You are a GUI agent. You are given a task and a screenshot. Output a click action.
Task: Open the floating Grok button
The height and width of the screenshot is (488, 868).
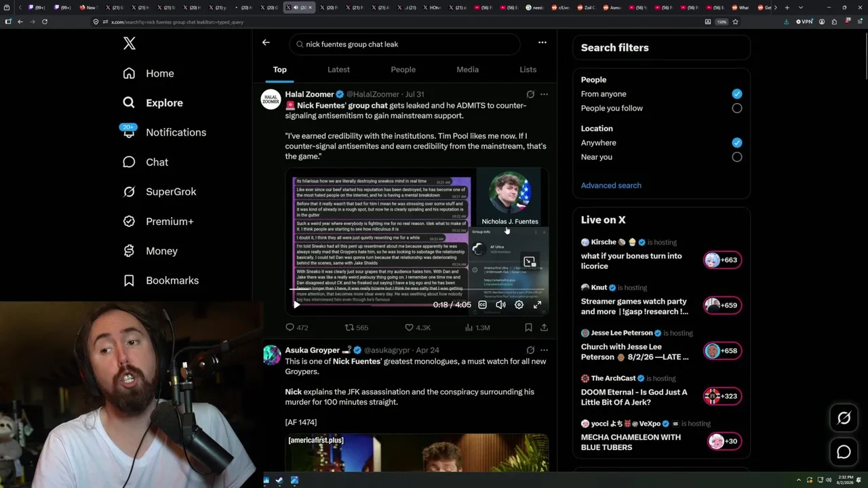[x=844, y=418]
